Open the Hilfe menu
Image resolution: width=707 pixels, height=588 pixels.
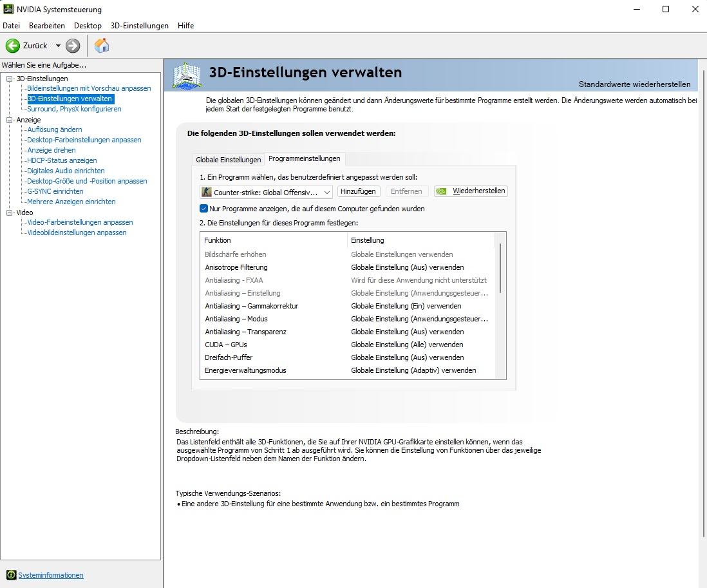click(x=186, y=26)
